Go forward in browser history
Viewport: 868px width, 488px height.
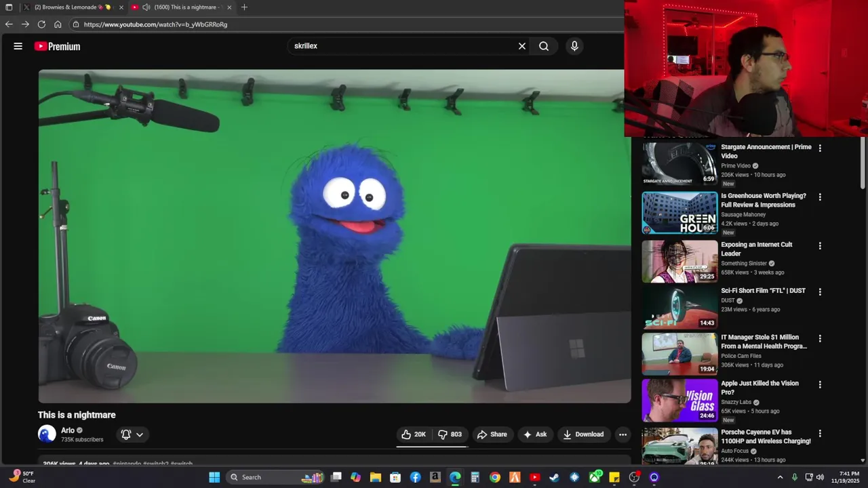coord(25,24)
